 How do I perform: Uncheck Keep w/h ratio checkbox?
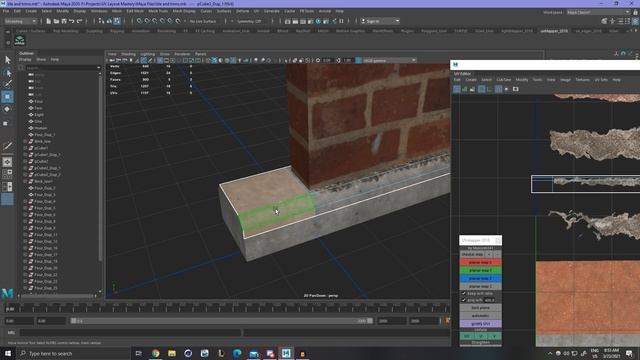click(464, 293)
